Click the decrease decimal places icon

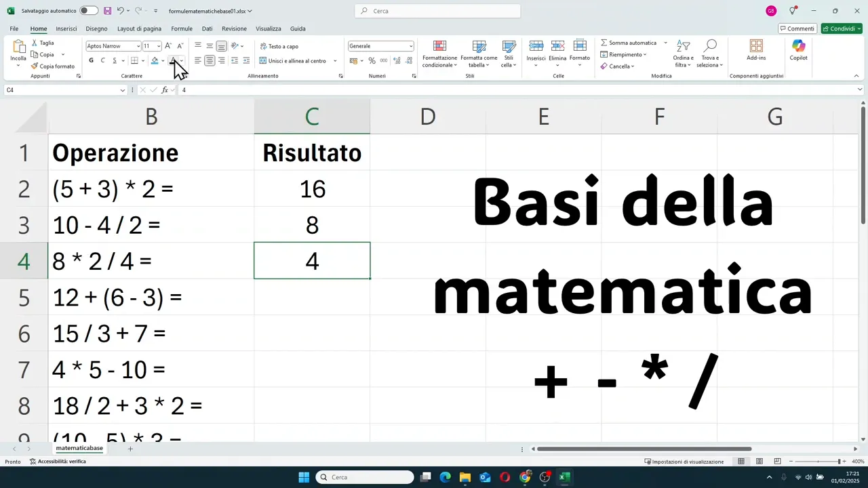pos(409,60)
